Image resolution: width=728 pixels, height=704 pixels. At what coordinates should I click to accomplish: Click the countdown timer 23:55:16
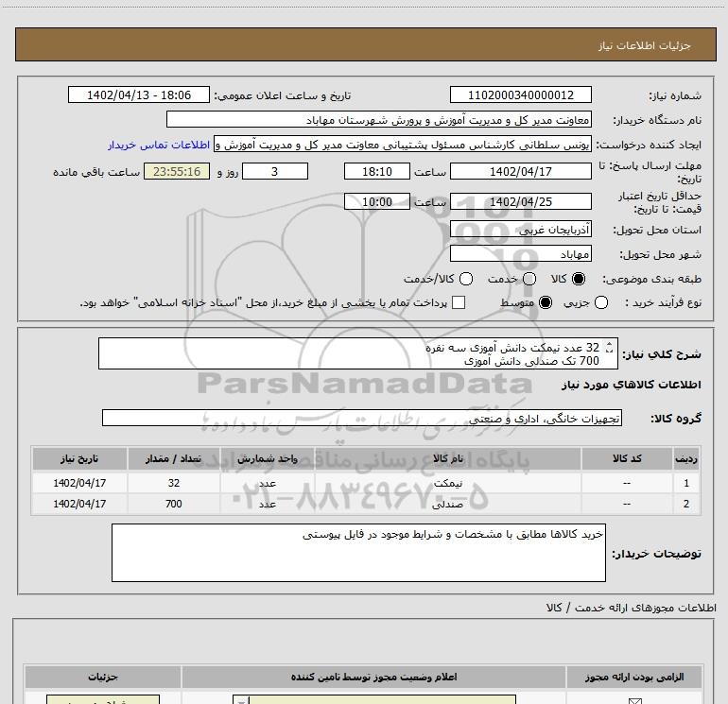pyautogui.click(x=177, y=171)
